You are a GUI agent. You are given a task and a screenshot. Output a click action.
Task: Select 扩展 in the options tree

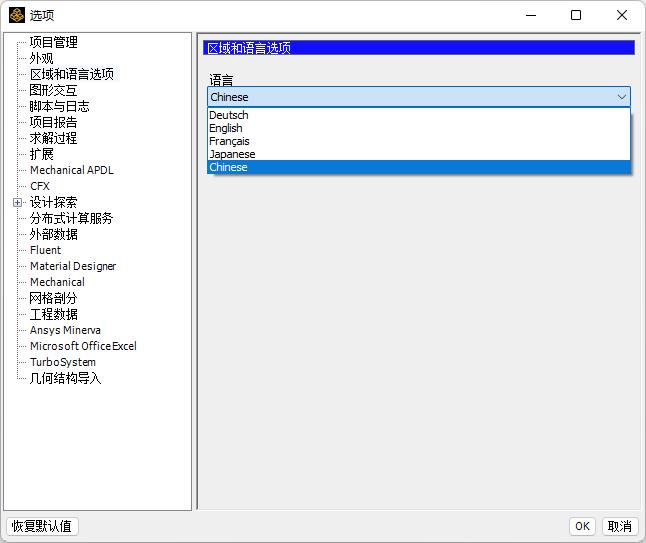(x=41, y=154)
